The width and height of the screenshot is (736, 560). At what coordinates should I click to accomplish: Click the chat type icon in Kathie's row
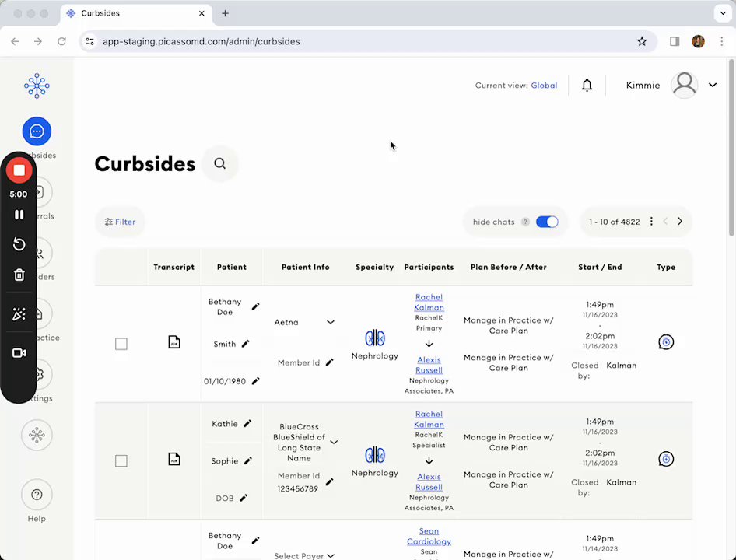[x=666, y=459]
